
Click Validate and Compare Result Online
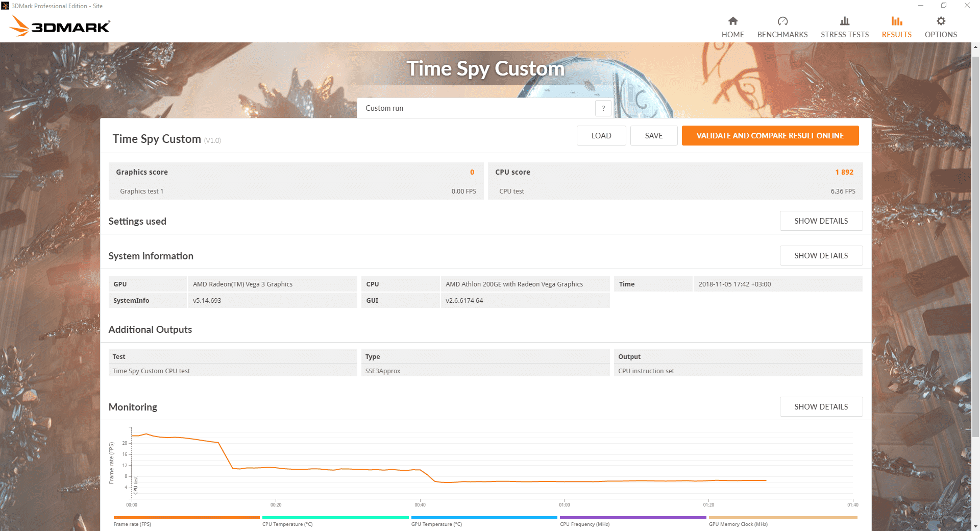click(770, 136)
